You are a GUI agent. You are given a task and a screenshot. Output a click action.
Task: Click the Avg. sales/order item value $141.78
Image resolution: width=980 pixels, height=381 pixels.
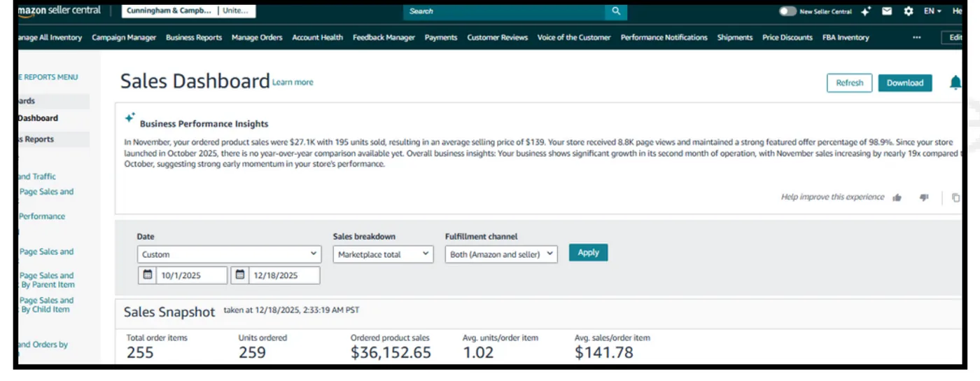coord(603,353)
